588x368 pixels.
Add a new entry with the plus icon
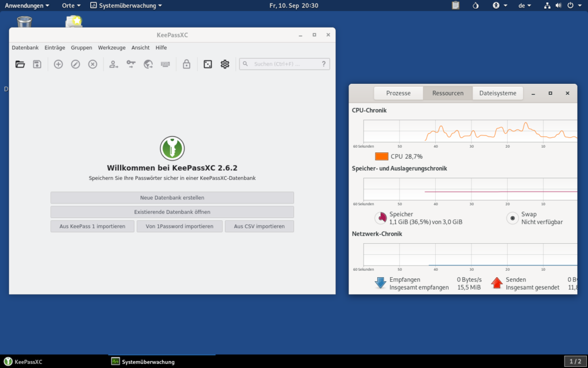[58, 64]
